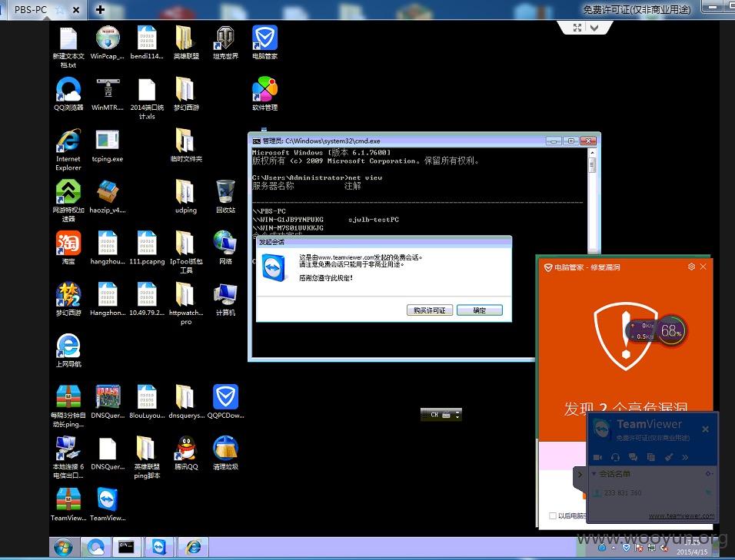Close the 电脑管家 修复漏洞 popup
Screen dimensions: 735x560
(703, 267)
